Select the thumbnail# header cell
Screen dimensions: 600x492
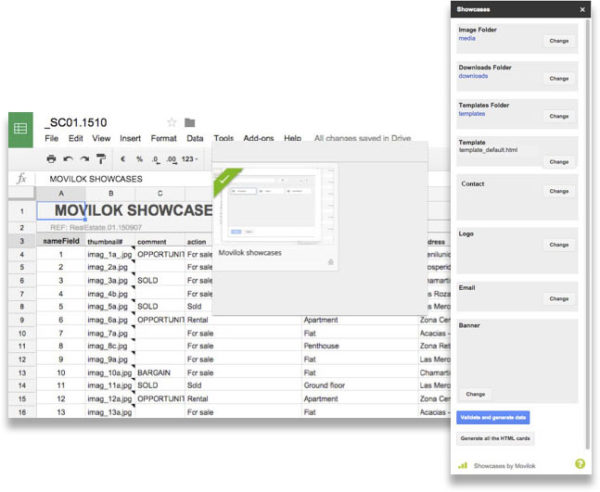click(x=110, y=241)
